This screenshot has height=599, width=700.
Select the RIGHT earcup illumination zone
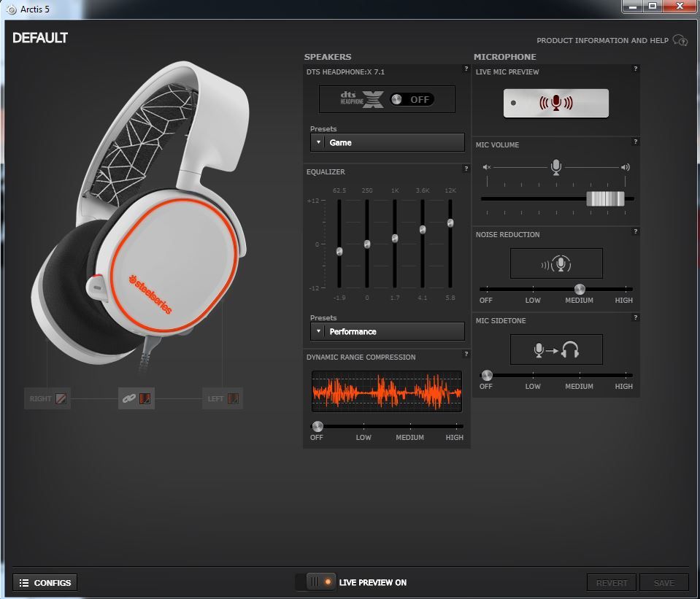[47, 398]
